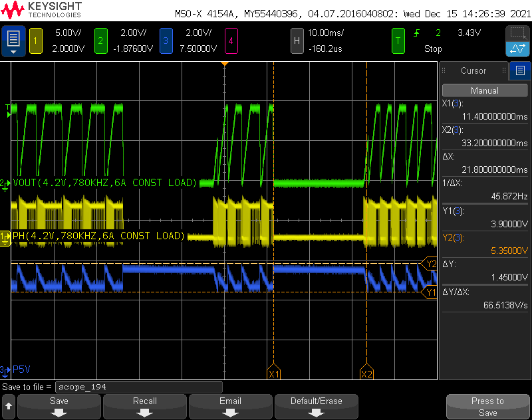
Task: Click the horizontal delay -160.2us value
Action: (x=325, y=49)
